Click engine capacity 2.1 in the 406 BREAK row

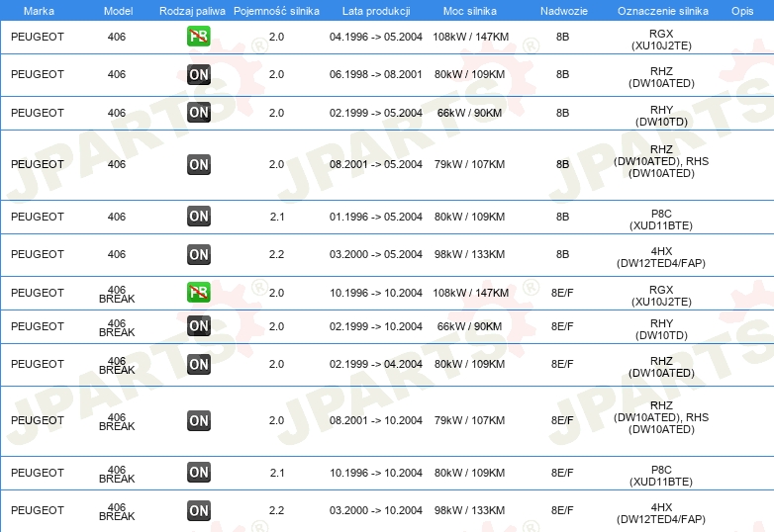(x=277, y=473)
